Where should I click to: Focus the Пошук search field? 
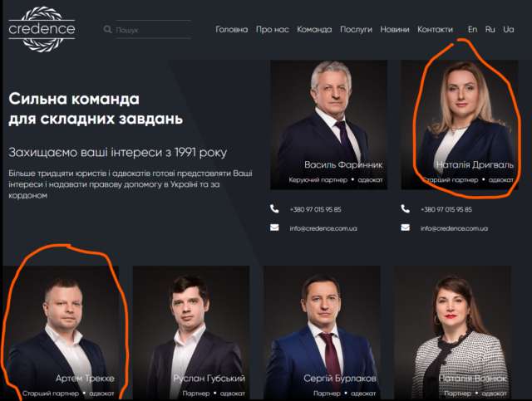pos(153,30)
